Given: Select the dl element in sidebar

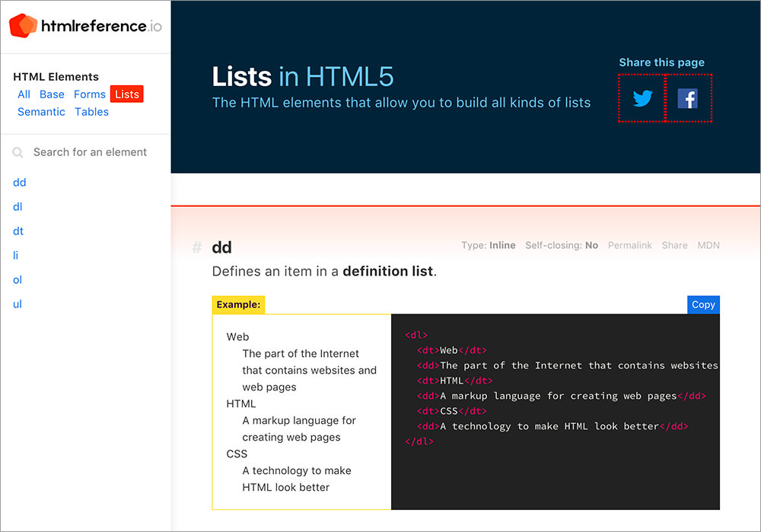Looking at the screenshot, I should pyautogui.click(x=18, y=206).
